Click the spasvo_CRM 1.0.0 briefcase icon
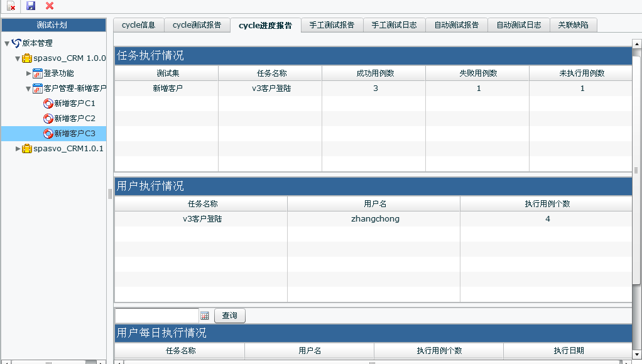 [x=27, y=58]
